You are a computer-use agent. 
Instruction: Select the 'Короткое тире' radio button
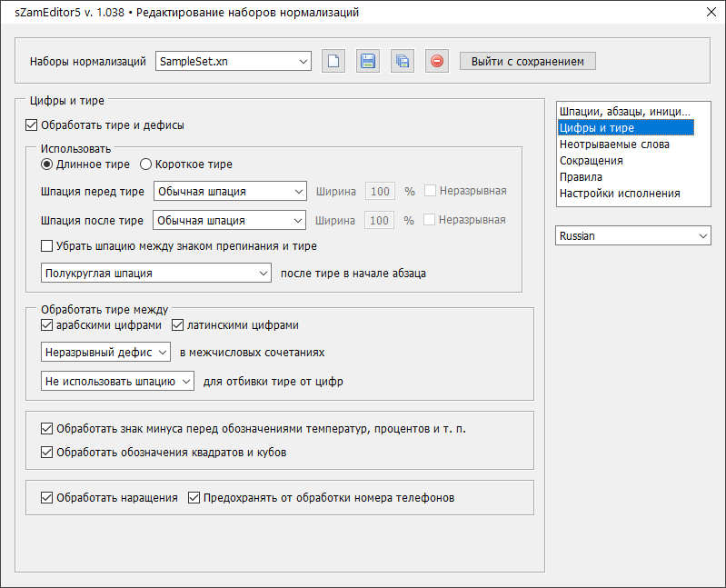pos(145,164)
